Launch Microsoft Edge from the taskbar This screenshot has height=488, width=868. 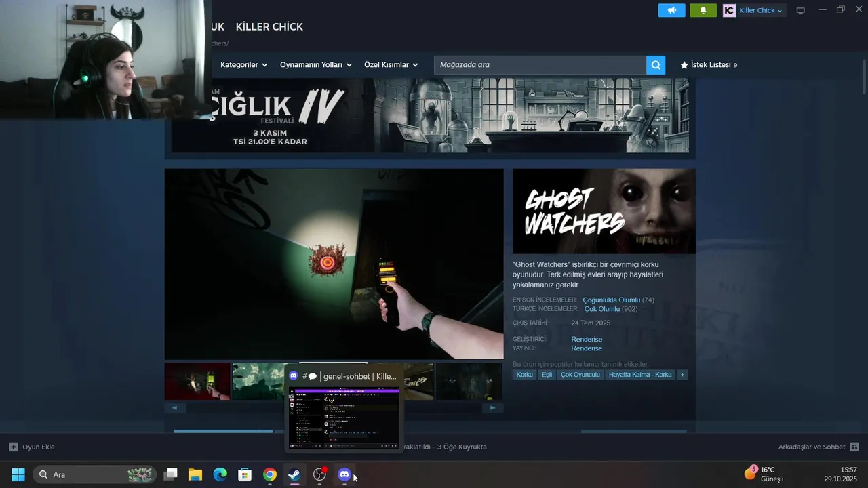[220, 474]
